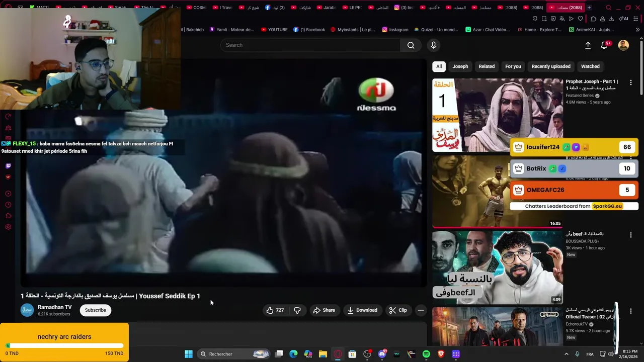The width and height of the screenshot is (644, 362).
Task: Select the Related filter chip
Action: coord(487,66)
